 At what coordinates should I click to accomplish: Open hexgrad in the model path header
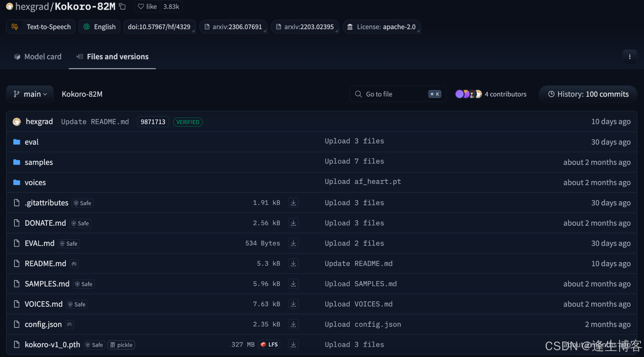click(x=32, y=7)
